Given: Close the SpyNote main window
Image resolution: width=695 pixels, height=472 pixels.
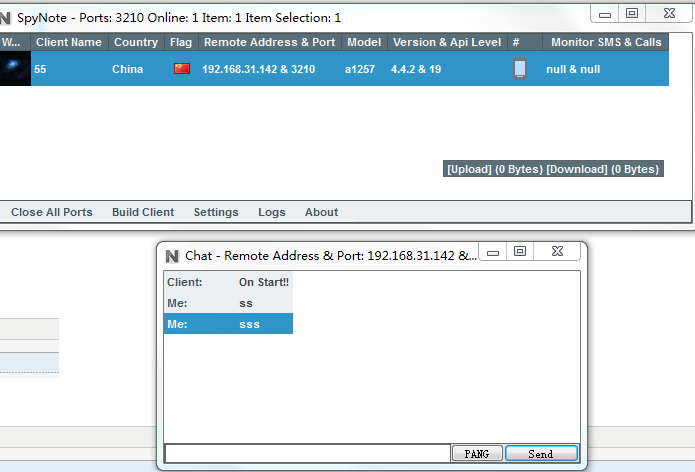Looking at the screenshot, I should (x=669, y=13).
